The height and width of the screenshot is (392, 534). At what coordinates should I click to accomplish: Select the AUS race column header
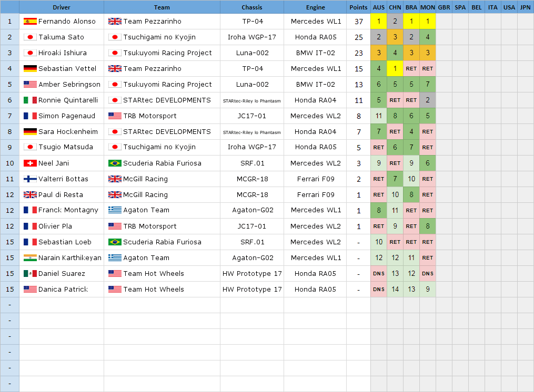tap(379, 7)
